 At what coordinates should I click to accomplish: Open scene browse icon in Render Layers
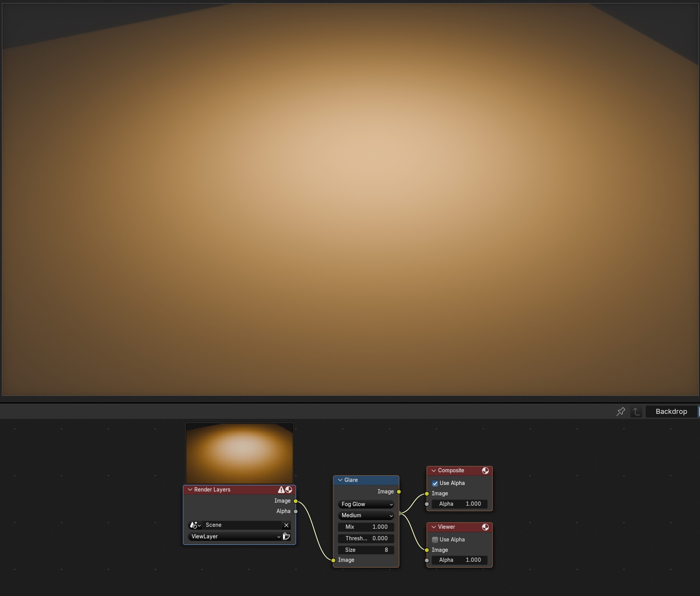(195, 525)
